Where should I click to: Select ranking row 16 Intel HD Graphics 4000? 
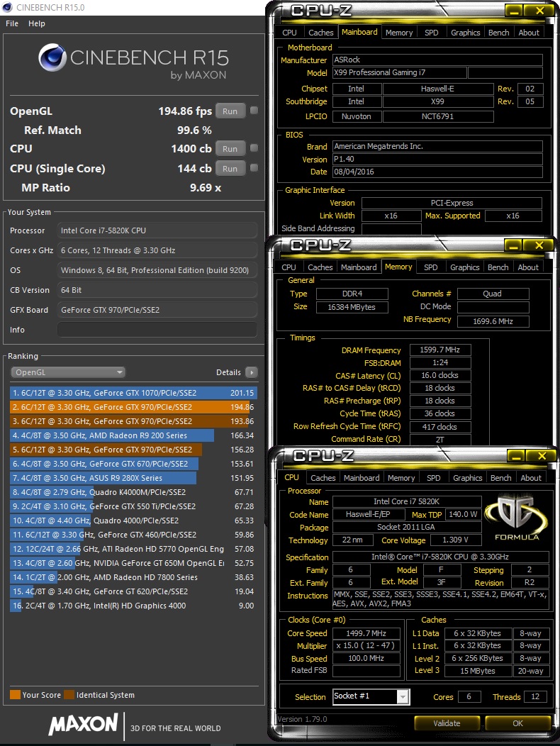(x=134, y=606)
